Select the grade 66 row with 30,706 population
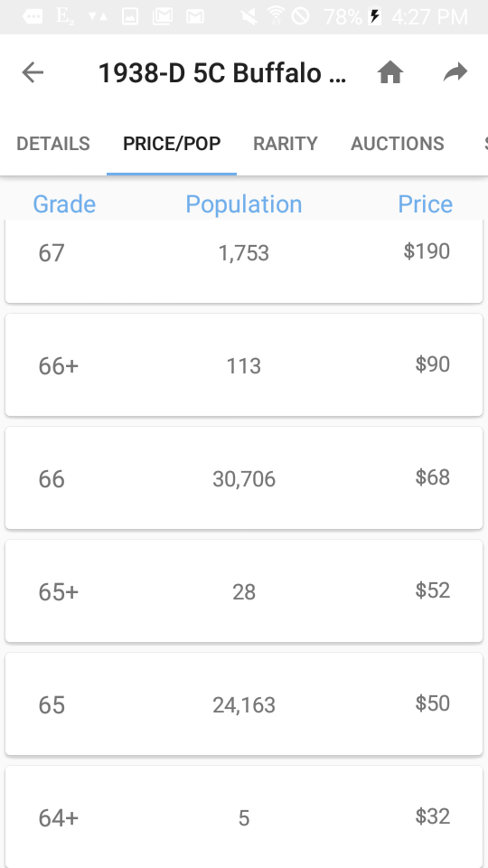Image resolution: width=488 pixels, height=868 pixels. pos(244,477)
